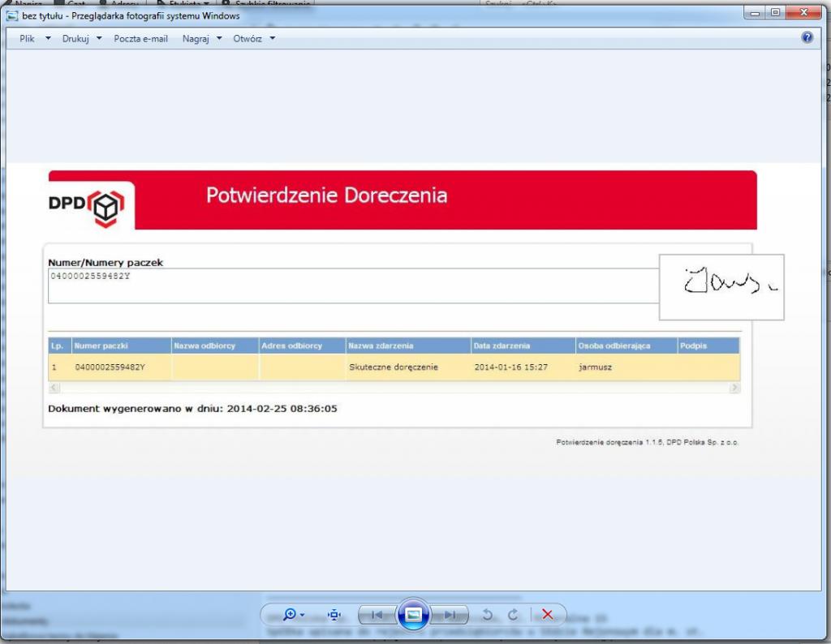
Task: Click the Potwierdzenie Doreczenia heading
Action: 326,195
